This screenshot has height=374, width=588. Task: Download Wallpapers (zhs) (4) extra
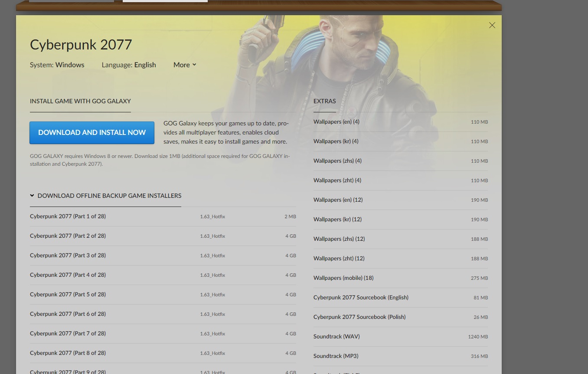(x=401, y=161)
